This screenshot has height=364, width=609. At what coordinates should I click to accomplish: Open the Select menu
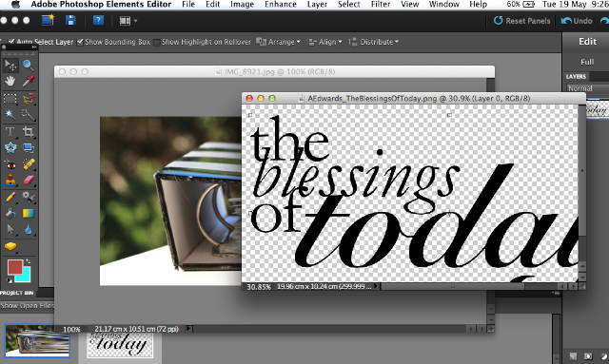tap(349, 4)
